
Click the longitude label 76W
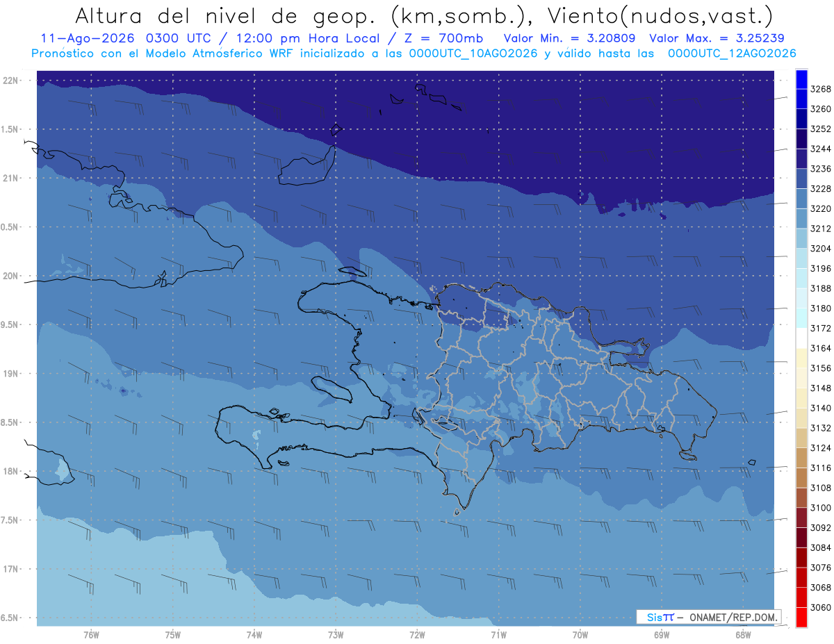(91, 634)
